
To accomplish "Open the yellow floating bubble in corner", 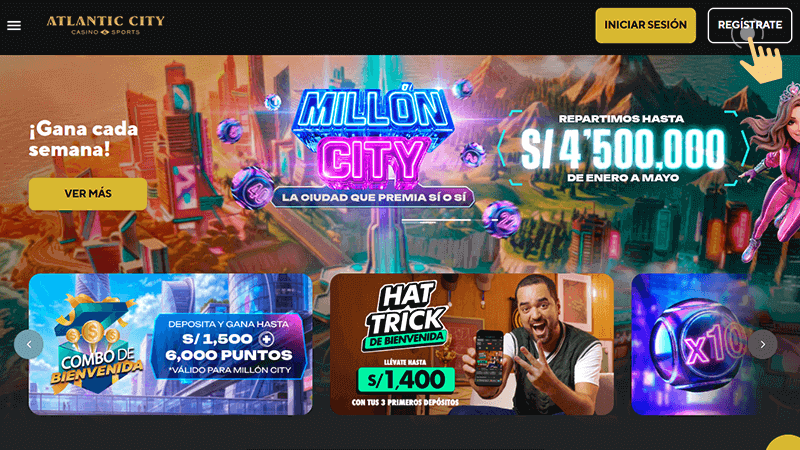I will (x=786, y=443).
